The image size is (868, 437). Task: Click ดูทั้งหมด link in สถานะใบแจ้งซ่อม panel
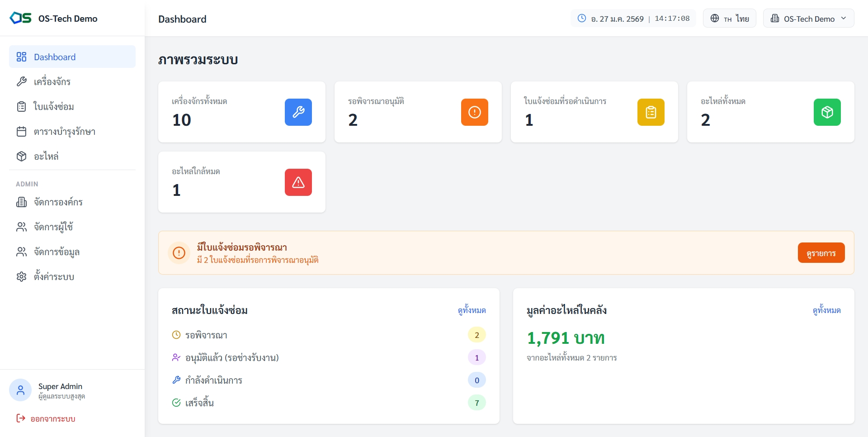click(x=472, y=310)
